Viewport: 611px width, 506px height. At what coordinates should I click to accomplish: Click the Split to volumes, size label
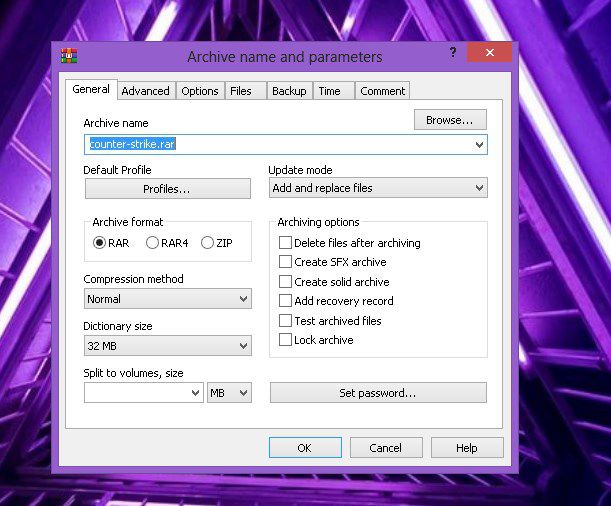tap(133, 373)
